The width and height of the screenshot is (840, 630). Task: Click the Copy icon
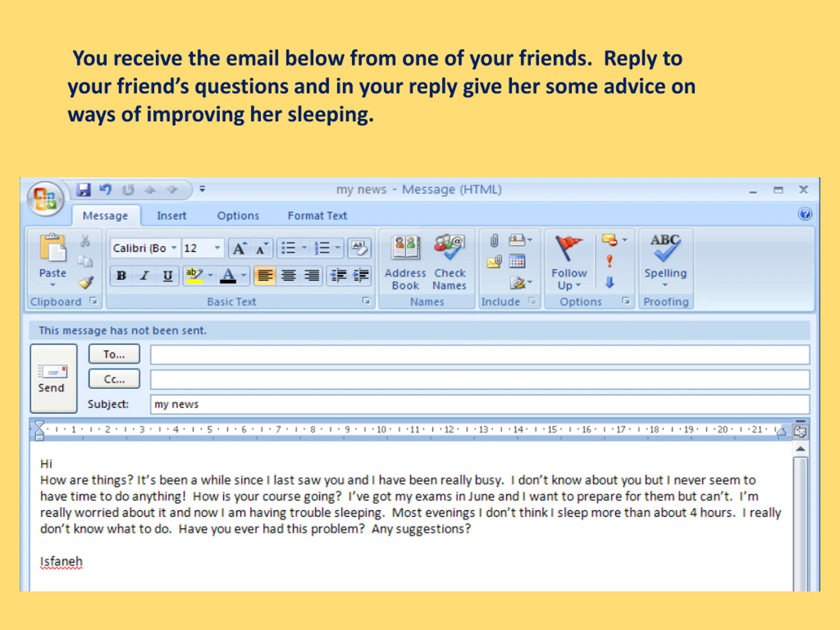85,261
